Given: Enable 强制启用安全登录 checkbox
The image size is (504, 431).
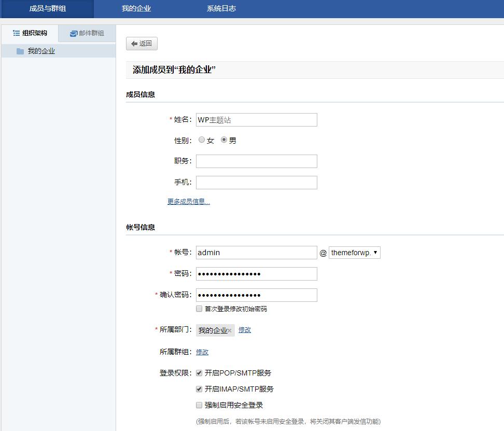Looking at the screenshot, I should click(199, 405).
